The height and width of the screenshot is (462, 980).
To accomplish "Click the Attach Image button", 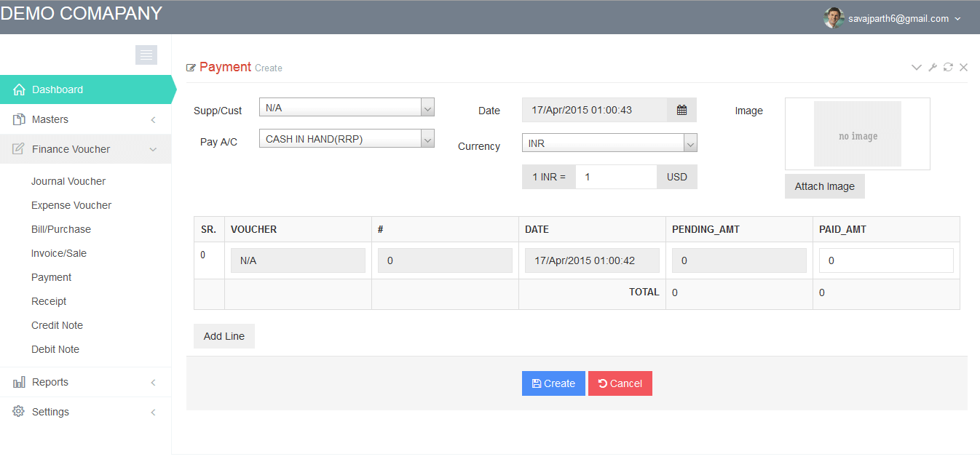I will (825, 186).
